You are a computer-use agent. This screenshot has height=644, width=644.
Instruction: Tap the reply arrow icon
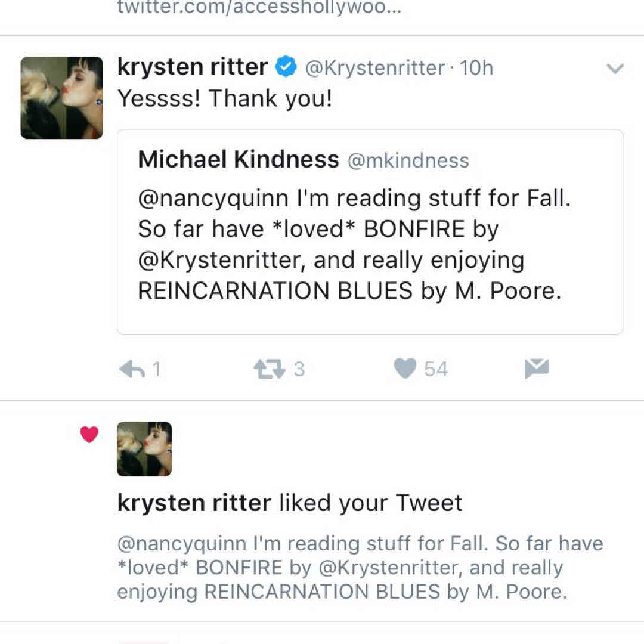click(x=131, y=370)
